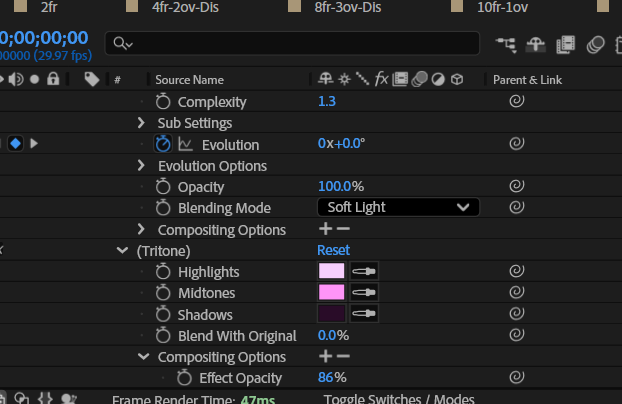Expand the Sub Settings group
The width and height of the screenshot is (622, 404).
click(142, 123)
